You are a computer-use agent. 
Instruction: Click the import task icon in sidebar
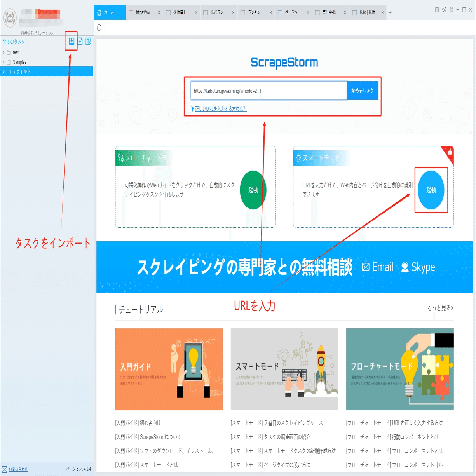pyautogui.click(x=71, y=41)
